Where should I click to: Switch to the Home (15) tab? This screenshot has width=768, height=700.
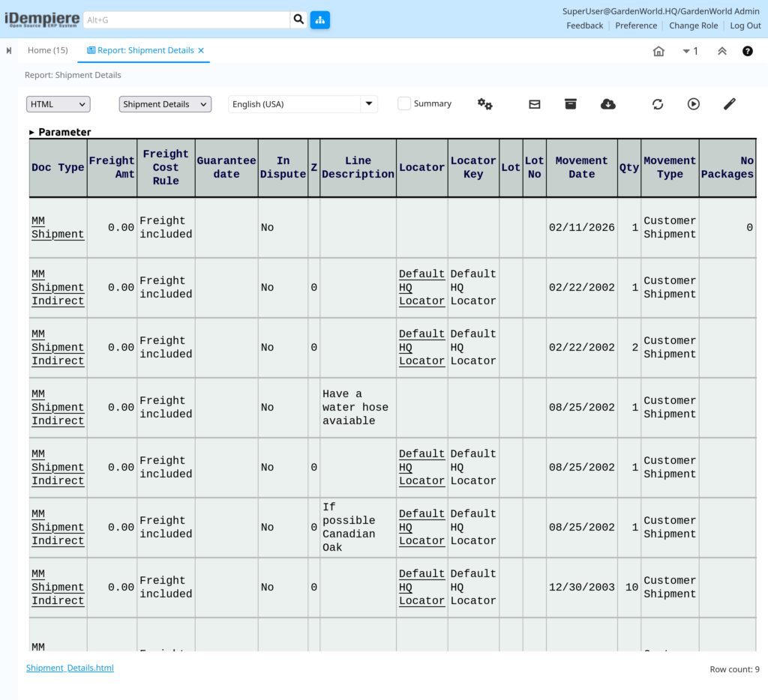click(47, 50)
